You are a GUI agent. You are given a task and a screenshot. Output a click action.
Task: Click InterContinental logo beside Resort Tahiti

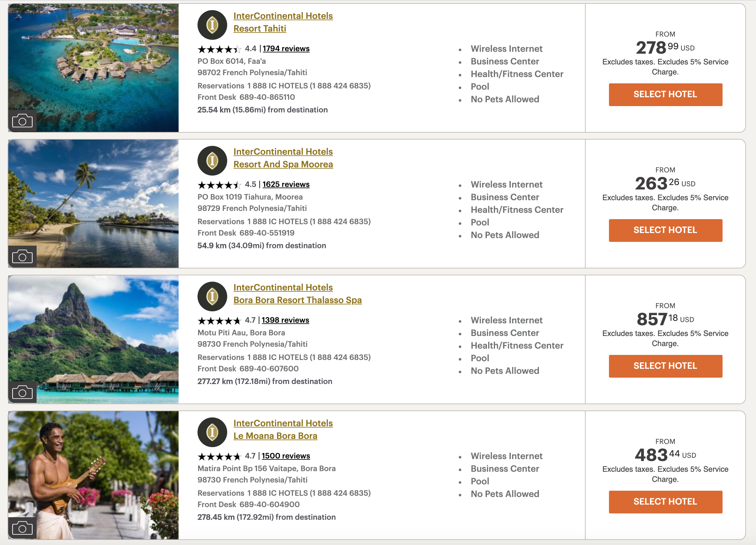212,25
